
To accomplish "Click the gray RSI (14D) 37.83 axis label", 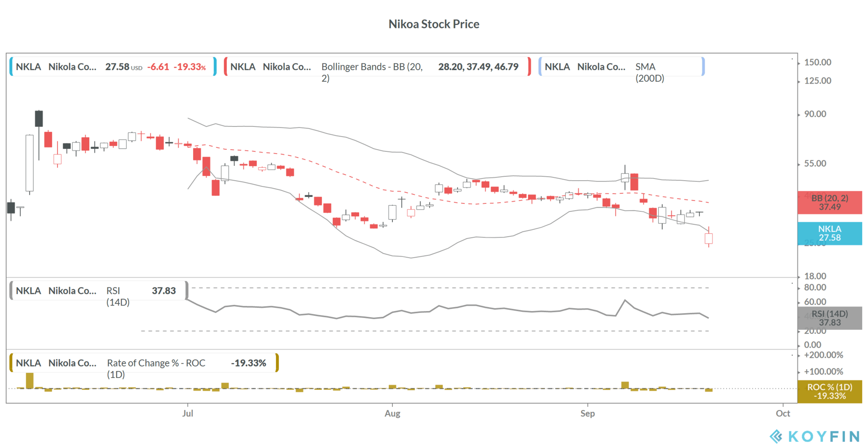I will point(829,318).
